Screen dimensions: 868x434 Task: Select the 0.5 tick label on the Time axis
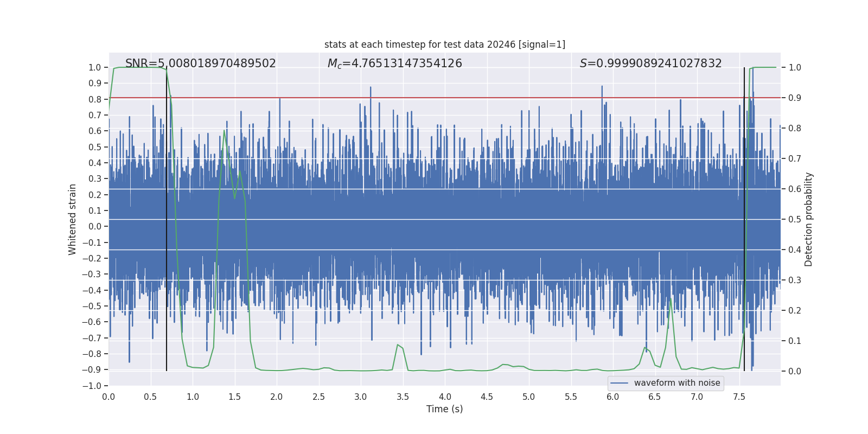click(x=151, y=397)
